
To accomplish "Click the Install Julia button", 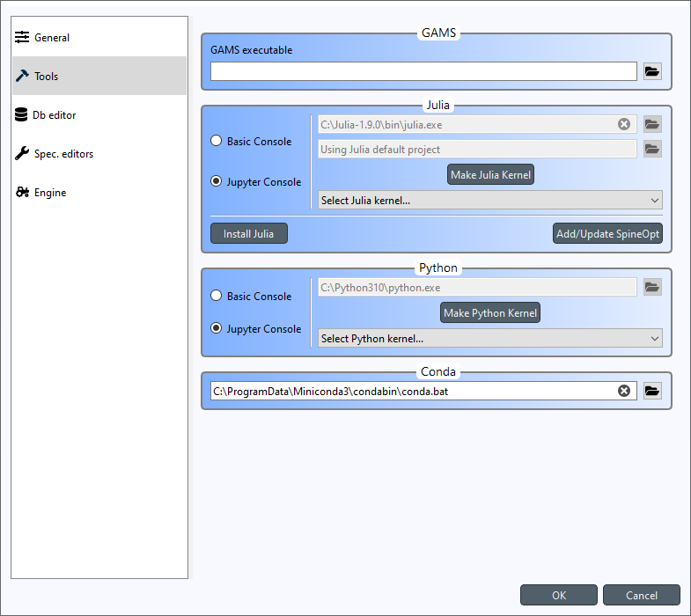I will 249,233.
